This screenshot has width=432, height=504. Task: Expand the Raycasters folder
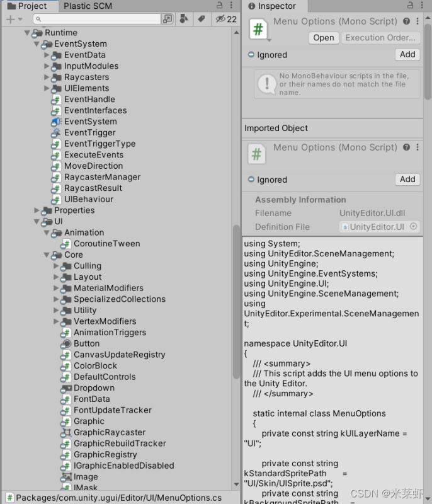coord(47,77)
